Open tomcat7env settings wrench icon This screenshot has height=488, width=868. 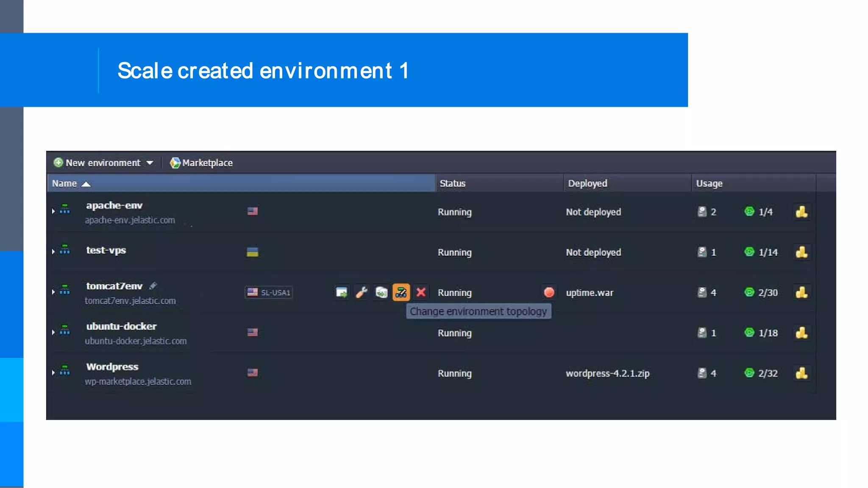tap(362, 292)
